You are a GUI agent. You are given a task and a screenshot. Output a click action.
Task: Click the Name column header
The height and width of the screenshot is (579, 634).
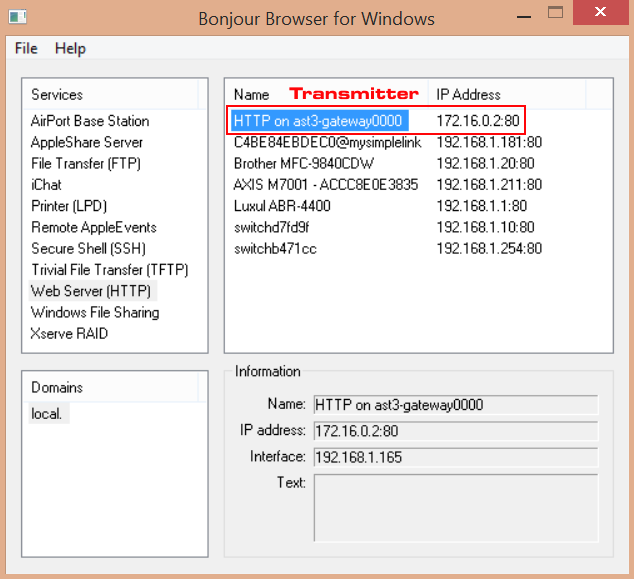[327, 94]
